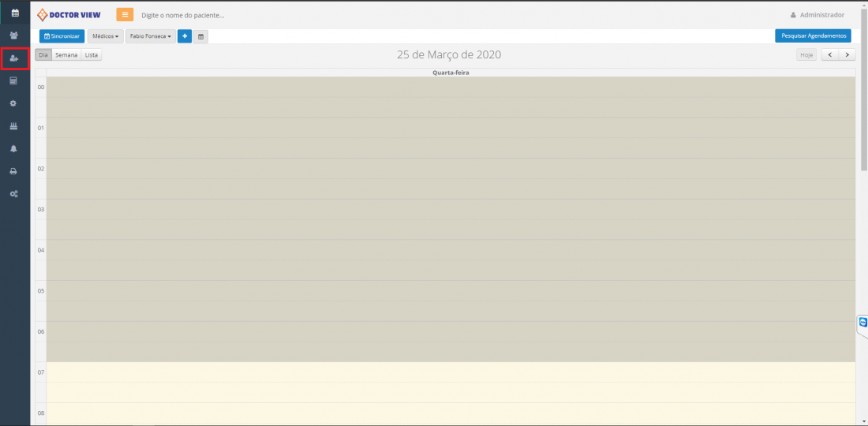
Task: Open the single gear settings sidebar icon
Action: 14,103
